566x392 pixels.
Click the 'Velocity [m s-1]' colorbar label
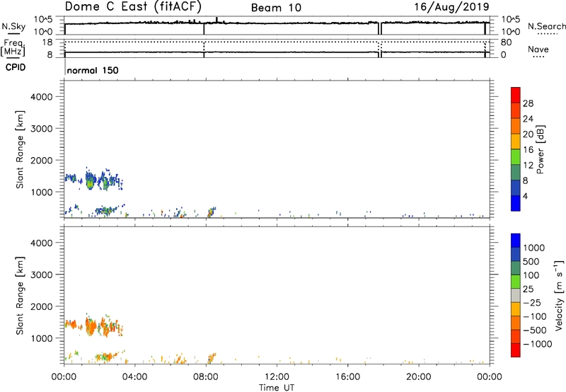(559, 295)
